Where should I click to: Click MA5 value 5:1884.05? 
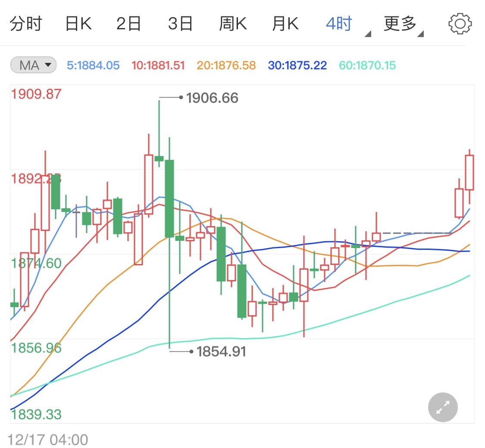pos(93,65)
